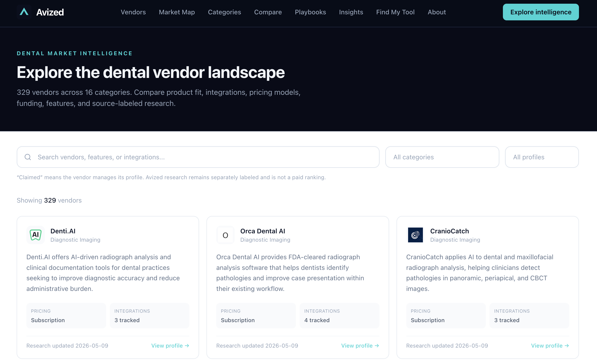Go to Categories in the navigation
The image size is (597, 364).
224,12
